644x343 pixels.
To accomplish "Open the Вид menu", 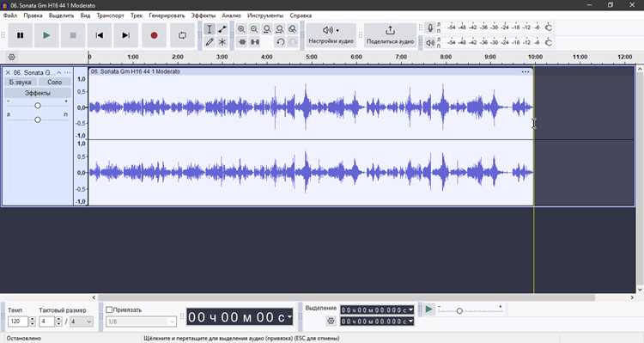I will [x=85, y=15].
